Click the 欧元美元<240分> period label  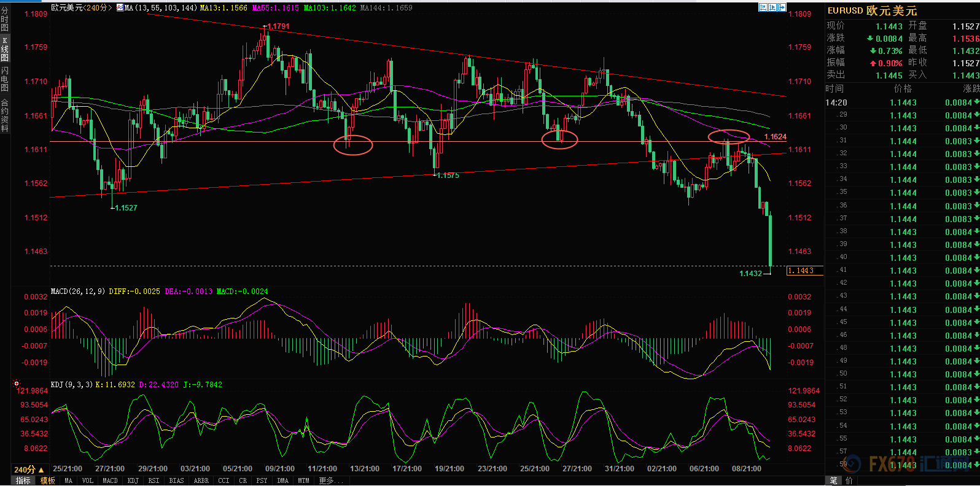pyautogui.click(x=80, y=8)
